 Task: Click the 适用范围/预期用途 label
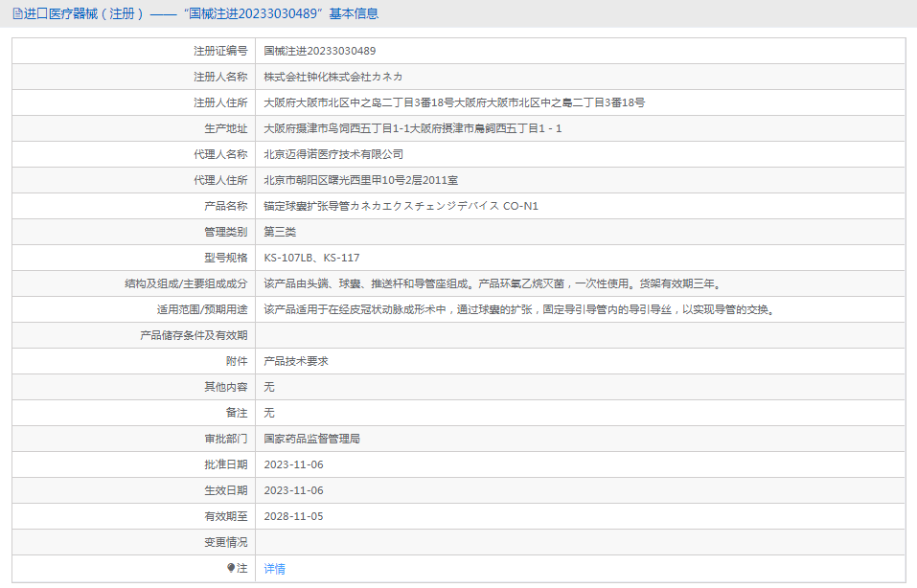pyautogui.click(x=202, y=309)
